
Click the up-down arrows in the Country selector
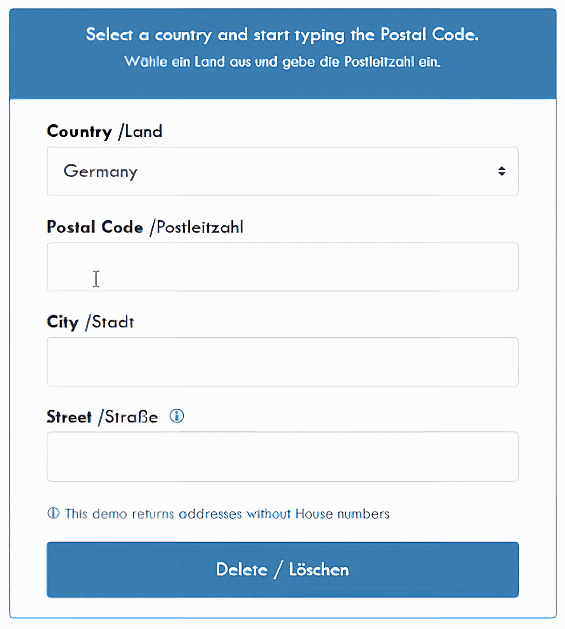pyautogui.click(x=502, y=171)
